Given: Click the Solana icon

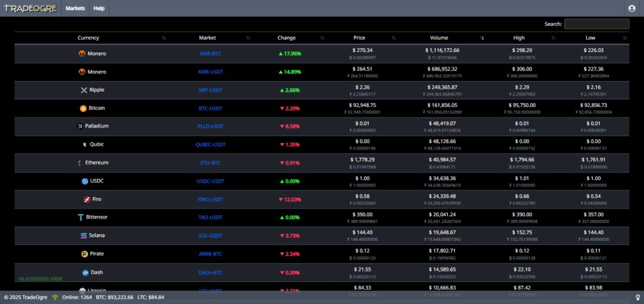Looking at the screenshot, I should pos(84,236).
